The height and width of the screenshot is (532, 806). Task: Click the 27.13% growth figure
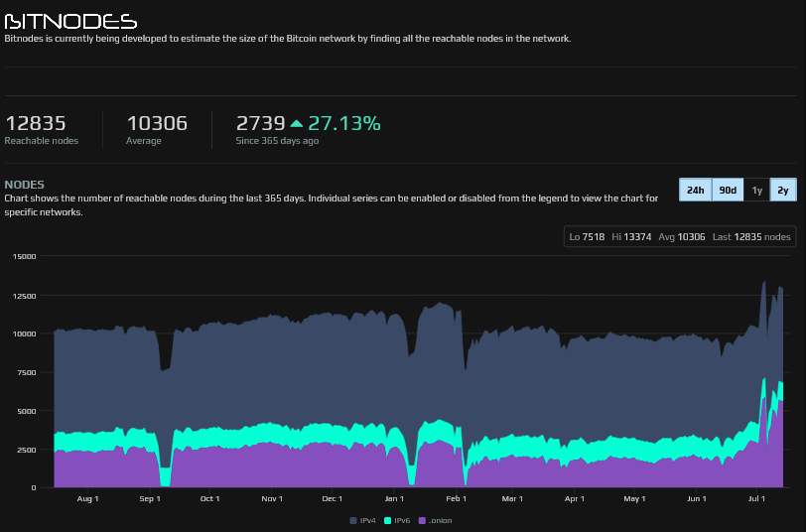[343, 124]
